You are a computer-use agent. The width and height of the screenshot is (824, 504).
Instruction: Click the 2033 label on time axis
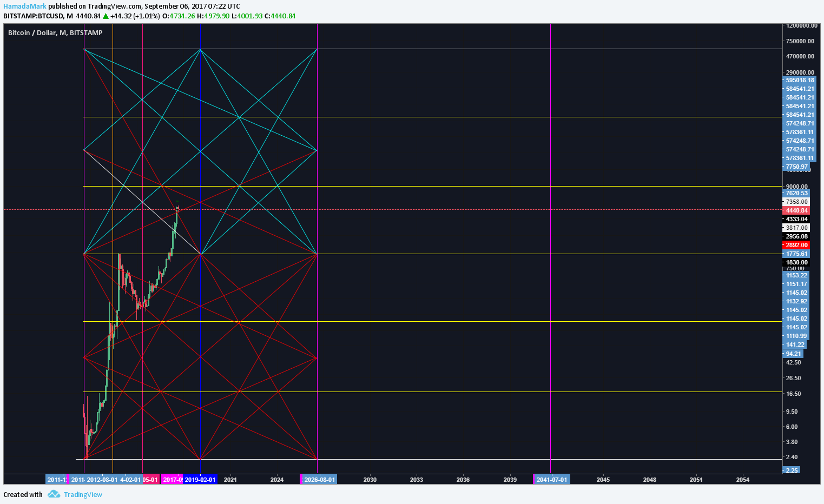[x=417, y=480]
